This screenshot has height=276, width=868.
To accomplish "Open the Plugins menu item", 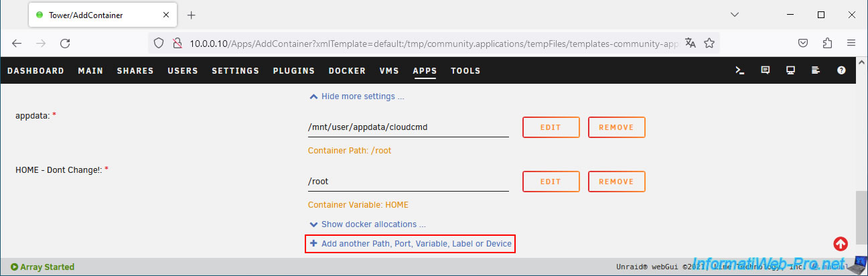I will (293, 70).
